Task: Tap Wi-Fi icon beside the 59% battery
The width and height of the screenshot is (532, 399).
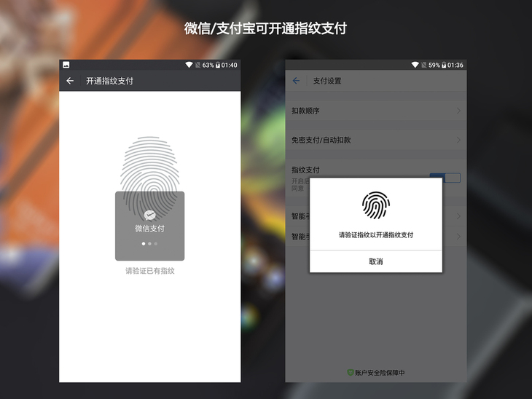Action: tap(415, 65)
